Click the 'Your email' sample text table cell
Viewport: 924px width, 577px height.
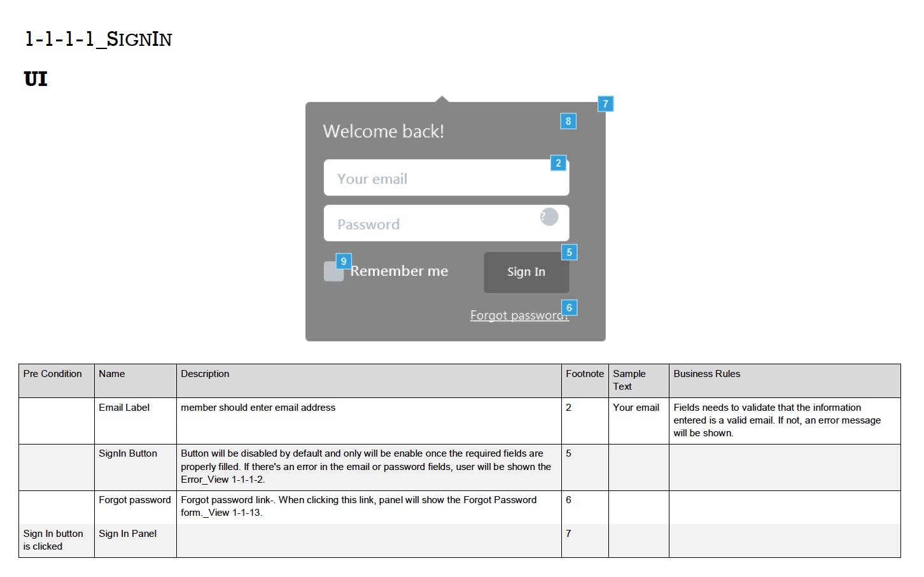(639, 421)
